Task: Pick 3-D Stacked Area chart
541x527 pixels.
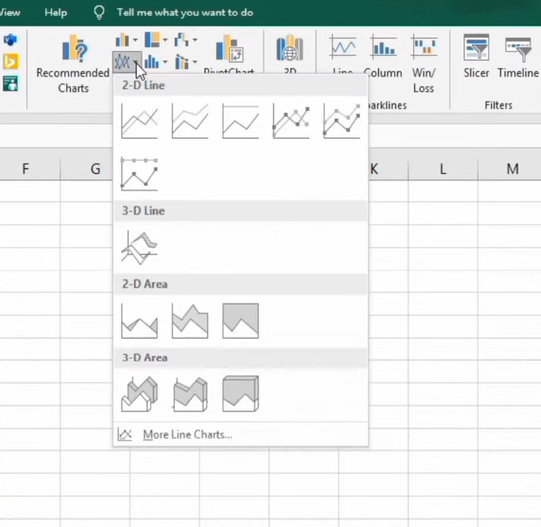Action: click(190, 394)
